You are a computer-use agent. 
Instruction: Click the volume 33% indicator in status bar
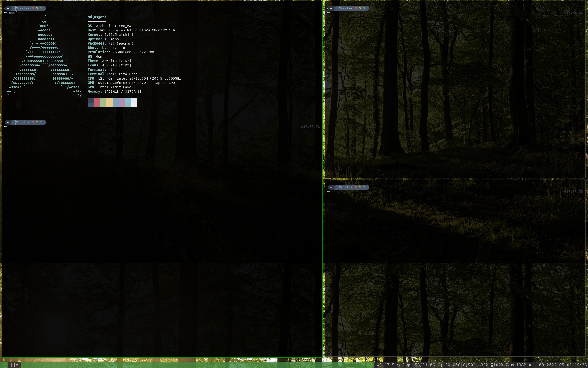coord(483,365)
